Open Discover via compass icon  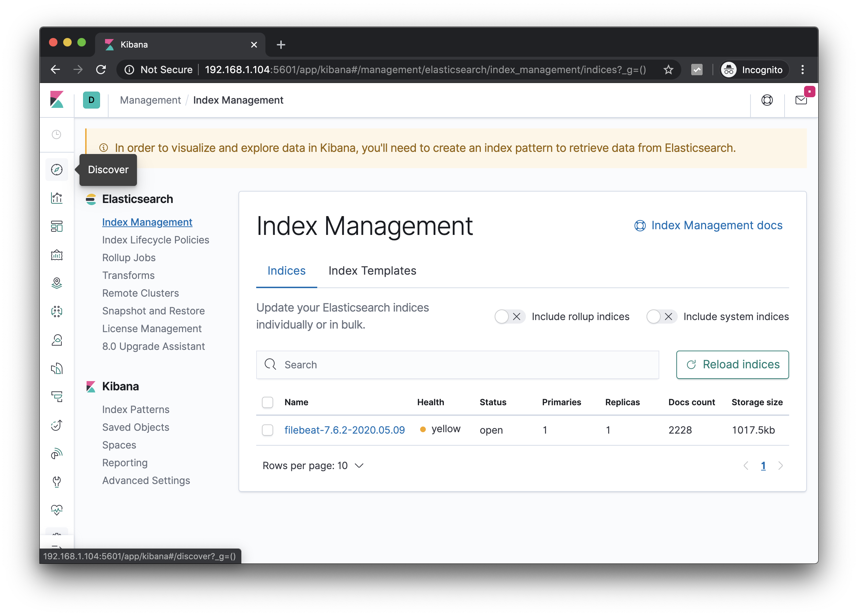pos(57,170)
